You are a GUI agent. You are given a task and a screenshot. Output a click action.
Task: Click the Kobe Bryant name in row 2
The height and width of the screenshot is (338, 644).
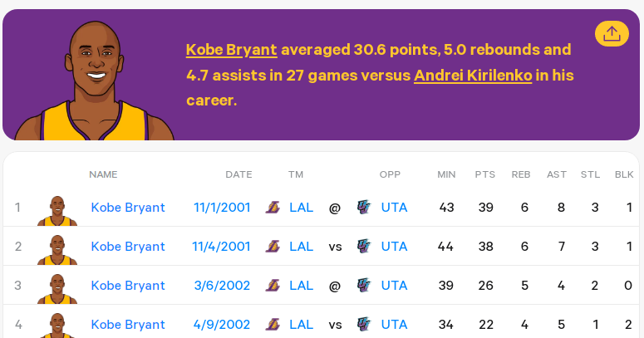128,247
